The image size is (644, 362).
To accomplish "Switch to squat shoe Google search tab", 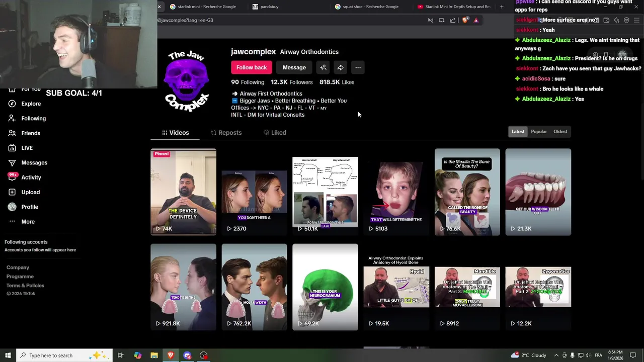I will pyautogui.click(x=371, y=7).
